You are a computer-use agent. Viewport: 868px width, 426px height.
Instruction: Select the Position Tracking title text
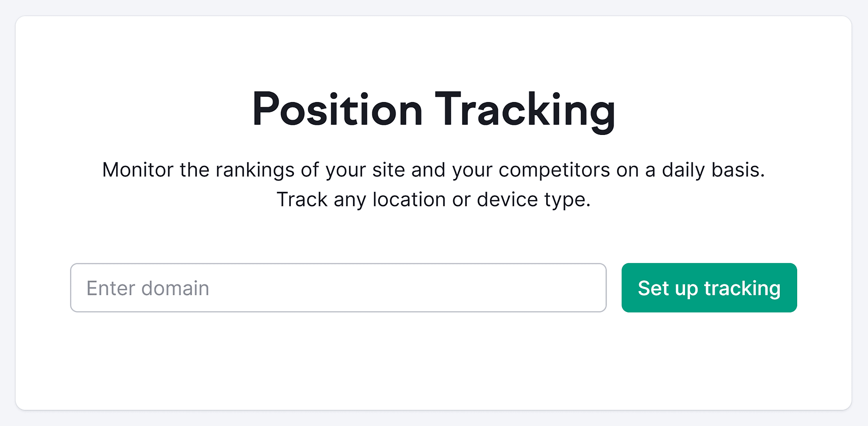pos(434,111)
